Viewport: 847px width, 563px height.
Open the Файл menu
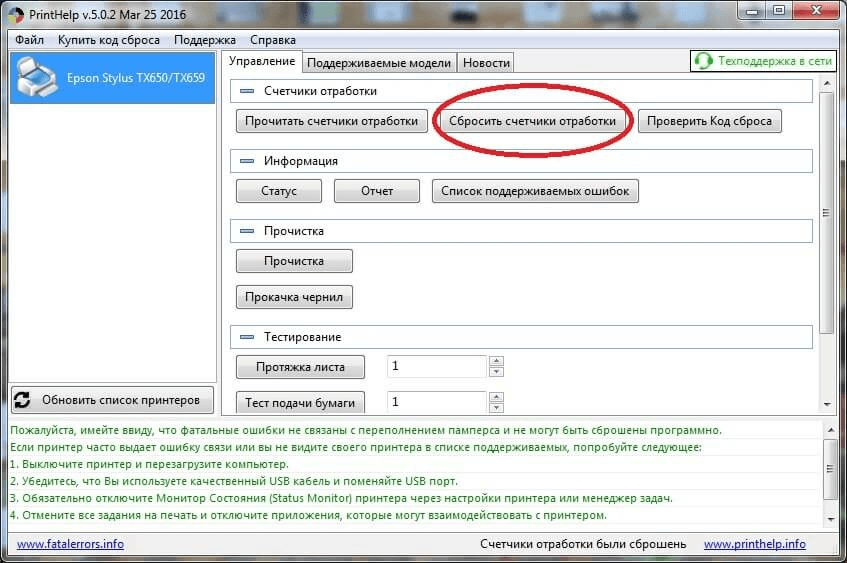pos(29,40)
